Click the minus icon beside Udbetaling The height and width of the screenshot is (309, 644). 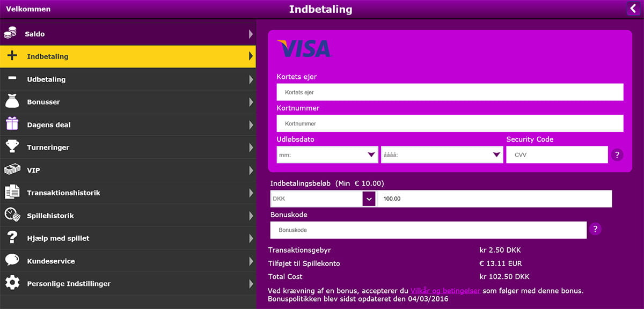tap(12, 78)
